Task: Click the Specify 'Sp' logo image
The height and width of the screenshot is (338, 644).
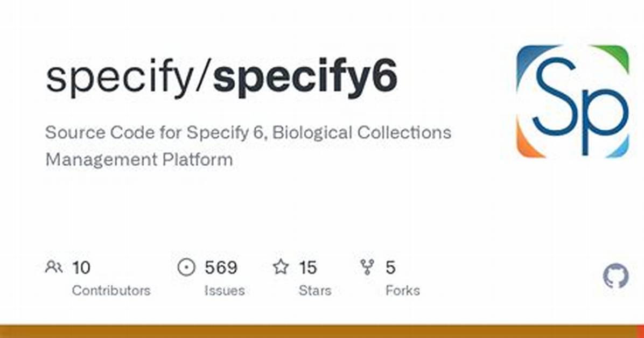Action: [x=572, y=101]
